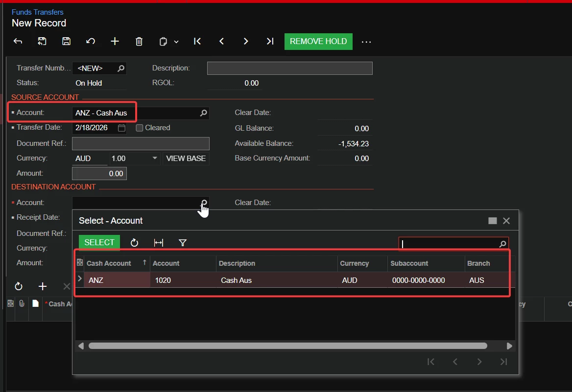Click the horizontal scrollbar right arrow
Image resolution: width=572 pixels, height=392 pixels.
[509, 346]
